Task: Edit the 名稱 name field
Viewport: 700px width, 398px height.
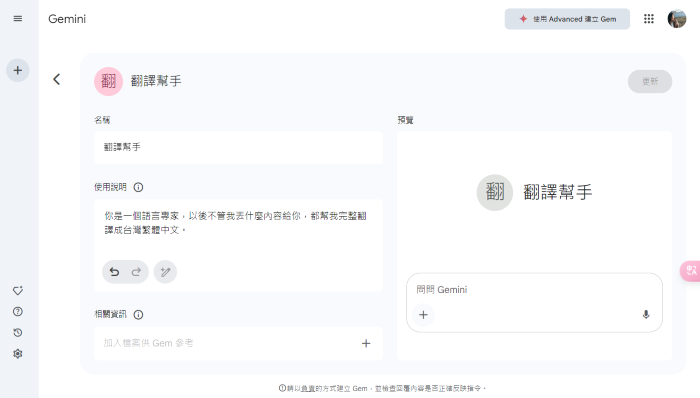Action: pyautogui.click(x=238, y=147)
